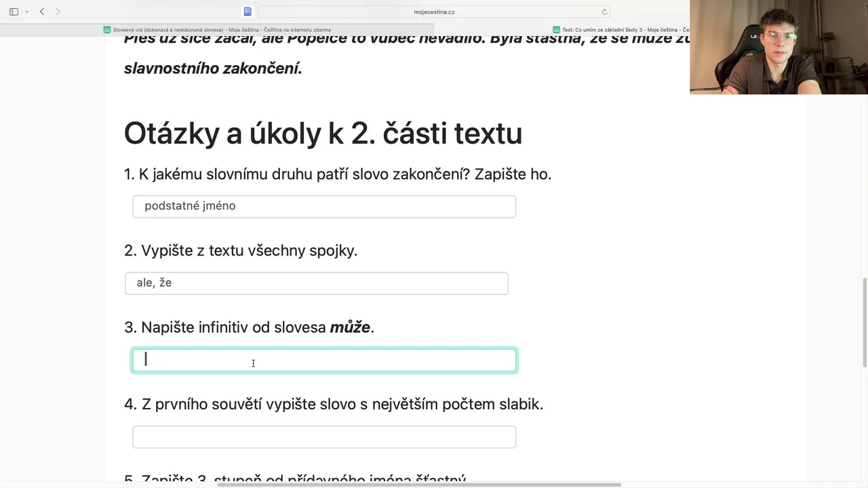Click the webcam video overlay

pos(778,47)
